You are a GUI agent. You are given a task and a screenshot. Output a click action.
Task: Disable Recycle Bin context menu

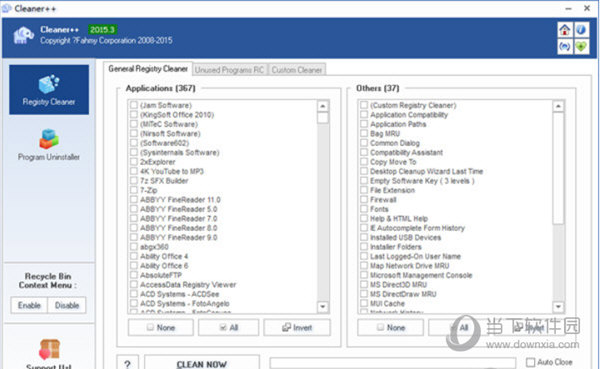pyautogui.click(x=67, y=305)
